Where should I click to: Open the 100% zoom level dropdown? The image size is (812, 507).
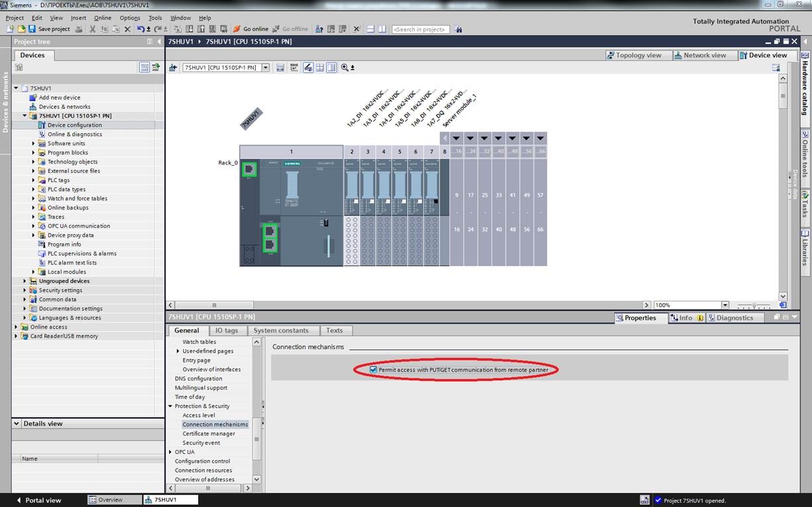point(725,306)
